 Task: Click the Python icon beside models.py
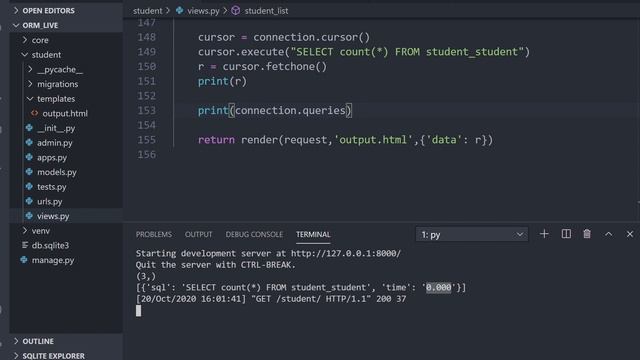[x=29, y=172]
